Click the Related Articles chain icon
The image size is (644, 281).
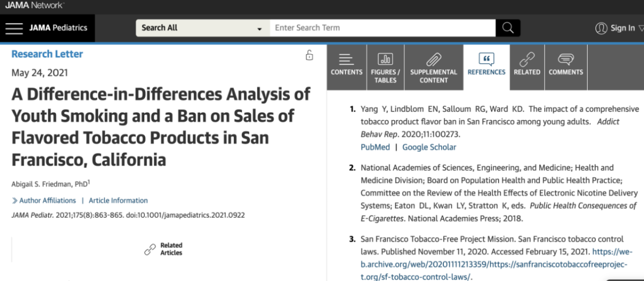click(150, 249)
